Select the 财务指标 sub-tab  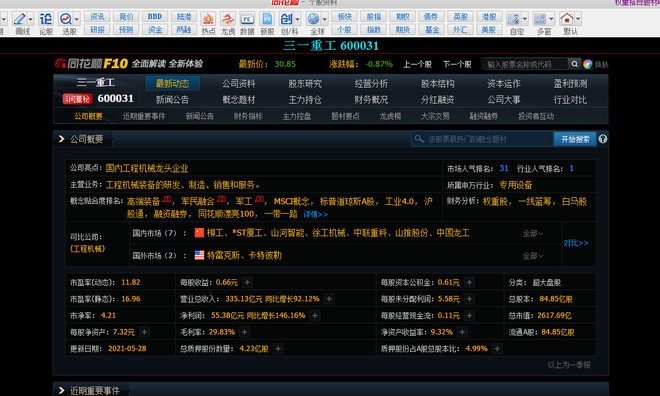tap(248, 116)
